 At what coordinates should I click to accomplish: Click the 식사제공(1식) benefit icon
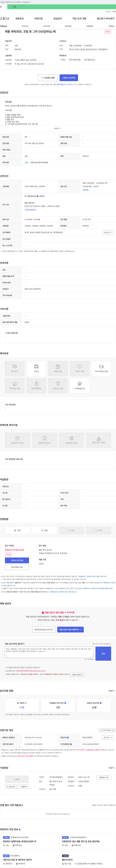(80, 386)
